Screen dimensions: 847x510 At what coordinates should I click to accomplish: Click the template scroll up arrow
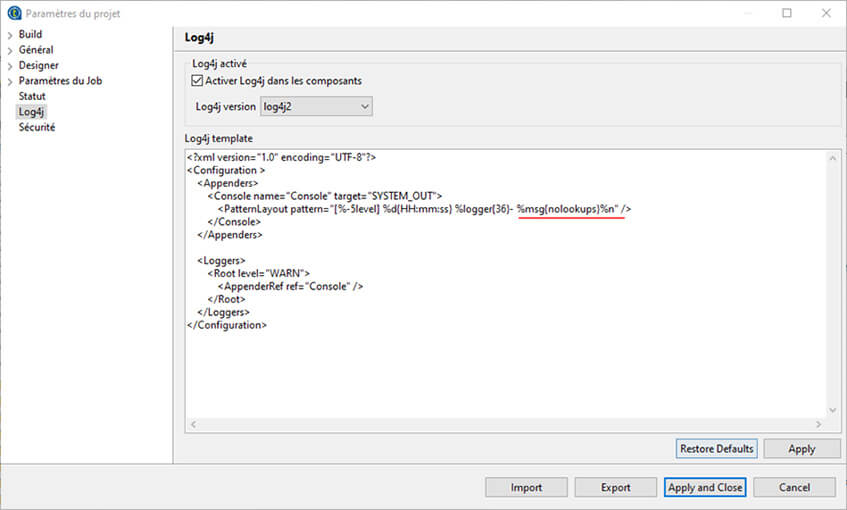pos(833,158)
